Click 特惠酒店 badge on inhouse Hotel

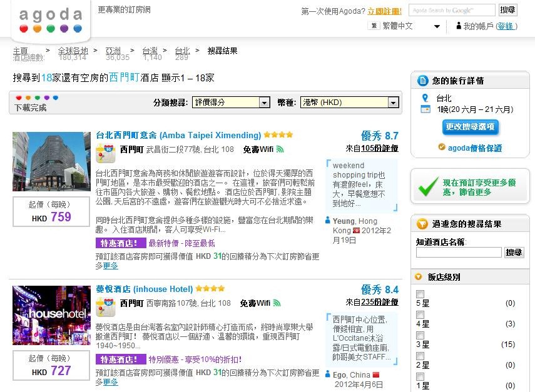click(121, 359)
